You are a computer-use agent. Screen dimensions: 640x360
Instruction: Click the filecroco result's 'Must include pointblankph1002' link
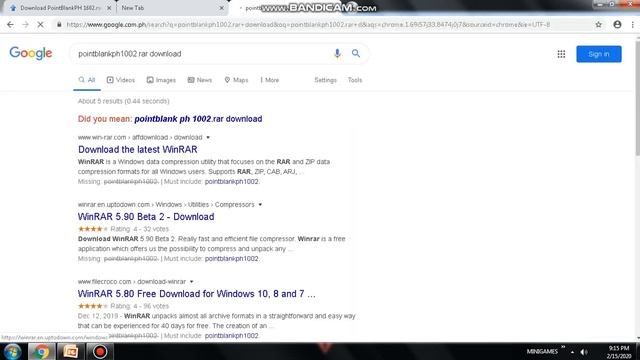tap(231, 336)
